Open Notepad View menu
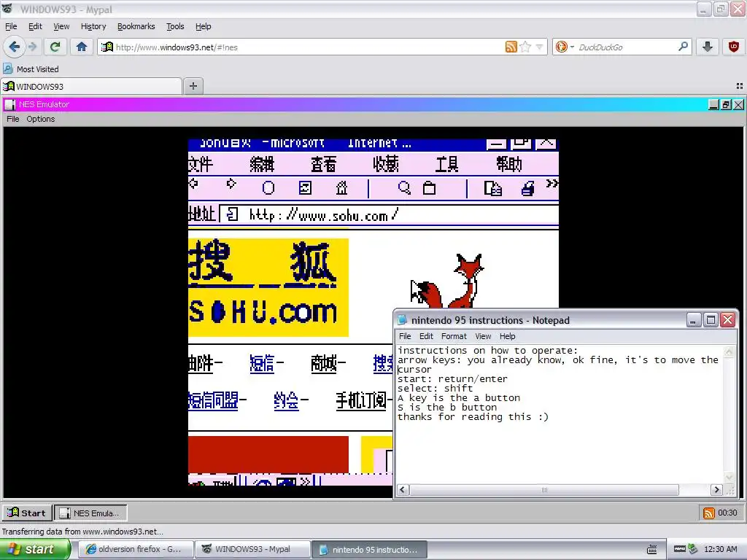 [x=483, y=336]
